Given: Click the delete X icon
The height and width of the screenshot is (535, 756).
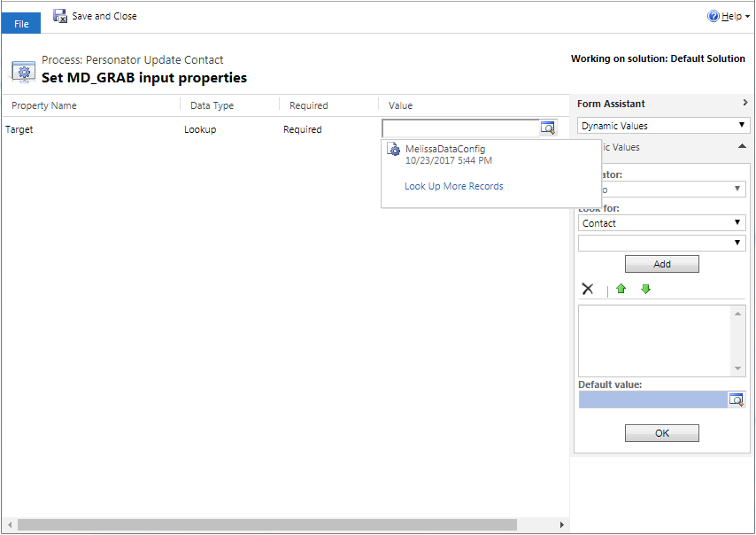Looking at the screenshot, I should pos(587,289).
